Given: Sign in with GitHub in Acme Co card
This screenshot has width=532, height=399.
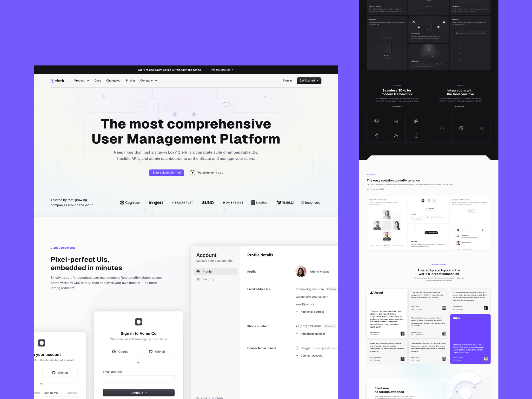Looking at the screenshot, I should pos(157,351).
